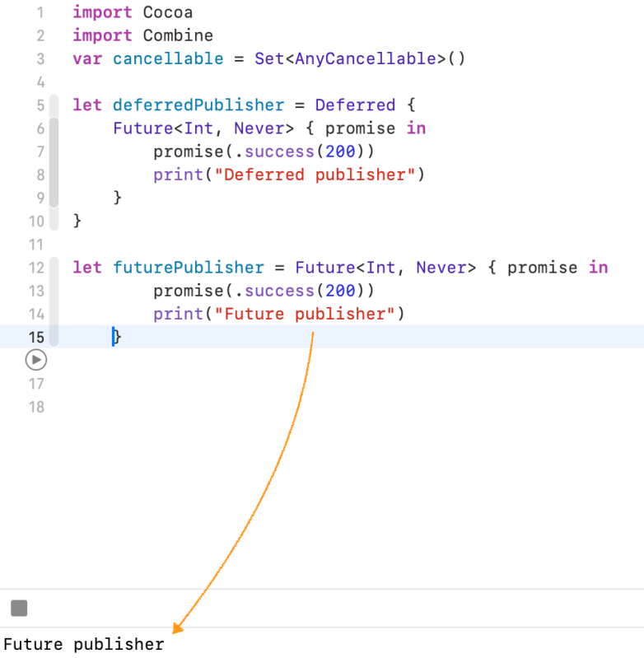Select line number 12 in gutter
Screen dimensions: 644x658
[36, 268]
